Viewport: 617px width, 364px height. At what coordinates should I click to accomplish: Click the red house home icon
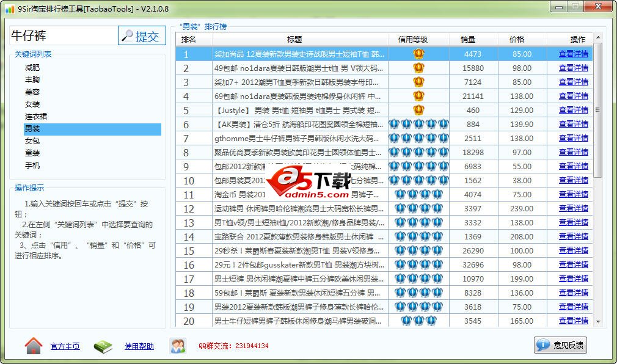34,346
